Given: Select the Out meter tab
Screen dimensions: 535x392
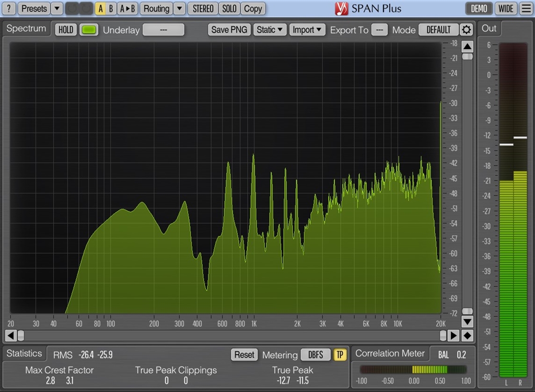Looking at the screenshot, I should tap(489, 28).
